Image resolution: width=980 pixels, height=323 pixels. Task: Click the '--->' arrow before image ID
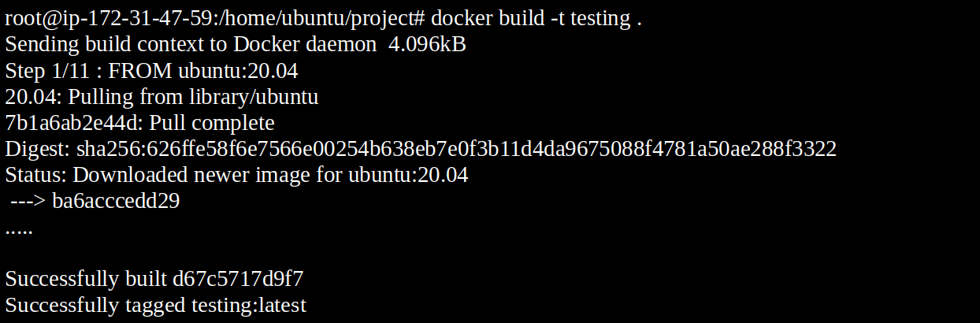pos(28,202)
